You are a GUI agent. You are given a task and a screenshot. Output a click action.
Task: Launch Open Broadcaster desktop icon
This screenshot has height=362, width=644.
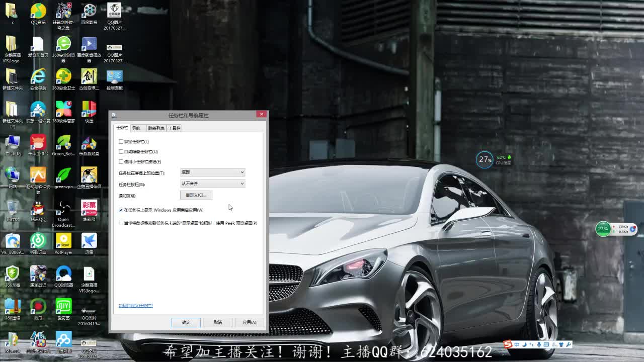tap(63, 208)
